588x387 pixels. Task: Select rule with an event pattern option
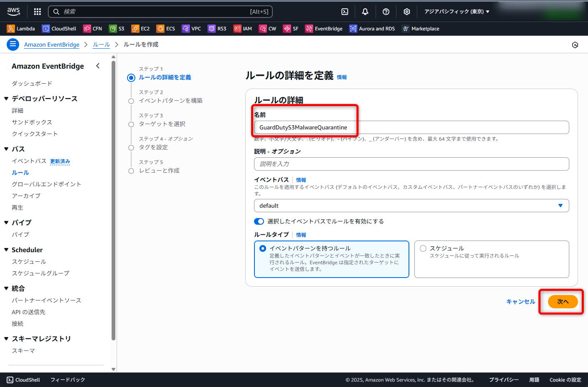(x=263, y=248)
